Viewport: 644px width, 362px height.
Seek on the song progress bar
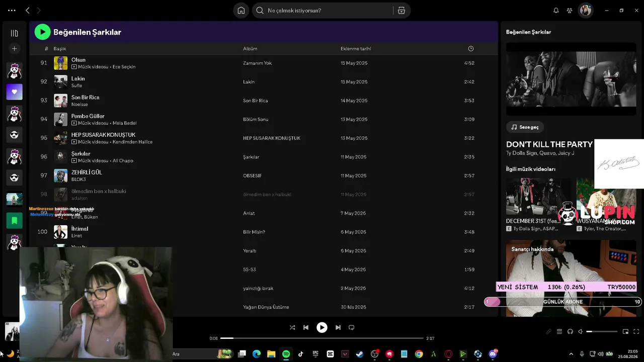(322, 338)
